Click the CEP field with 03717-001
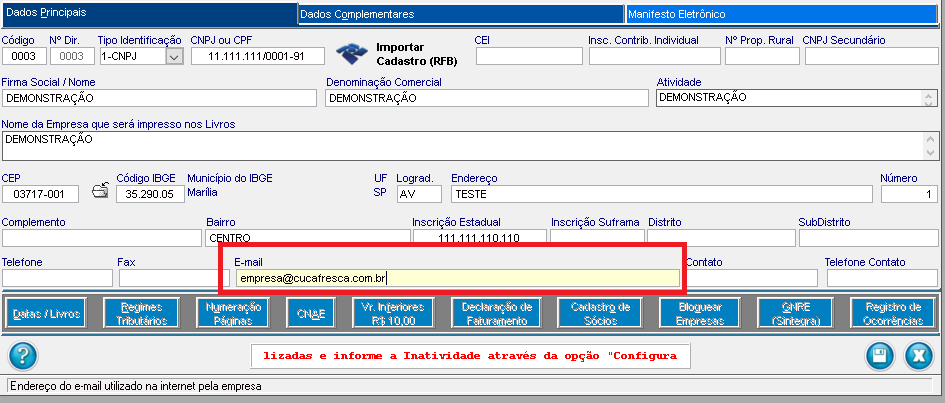This screenshot has height=403, width=945. tap(40, 194)
